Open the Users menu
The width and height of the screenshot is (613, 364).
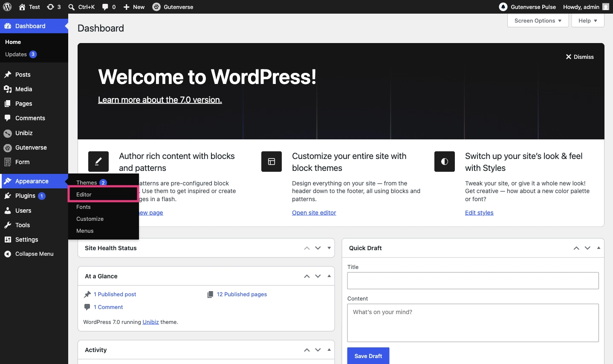(x=34, y=211)
